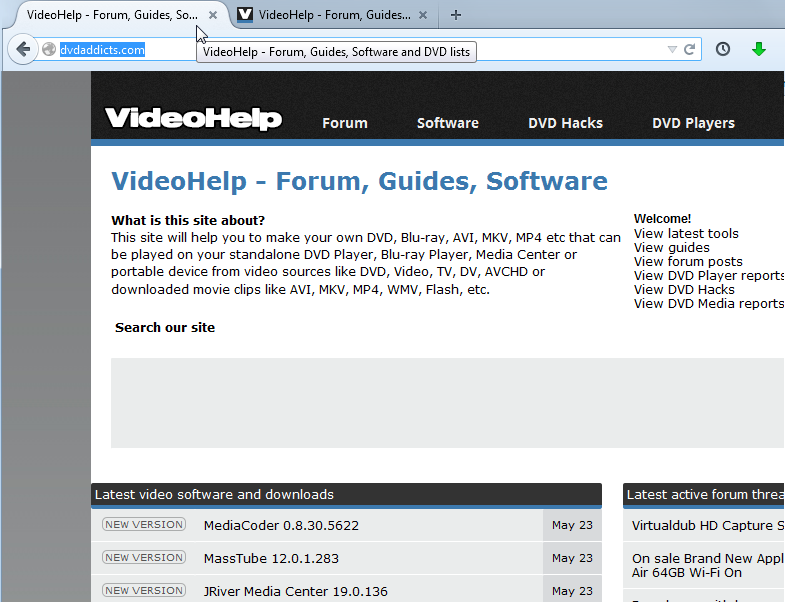The width and height of the screenshot is (785, 602).
Task: Open a new tab with the plus button
Action: (455, 15)
